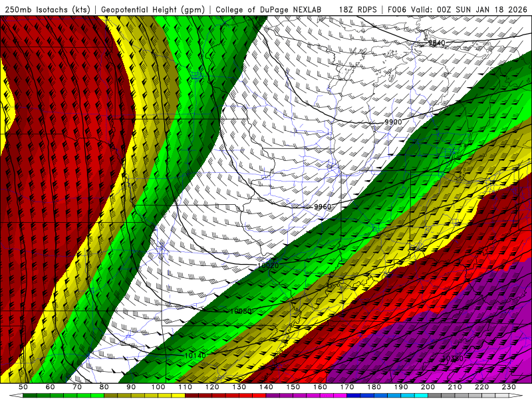The height and width of the screenshot is (399, 532).
Task: Click the 100 knot legend label
Action: pyautogui.click(x=158, y=387)
